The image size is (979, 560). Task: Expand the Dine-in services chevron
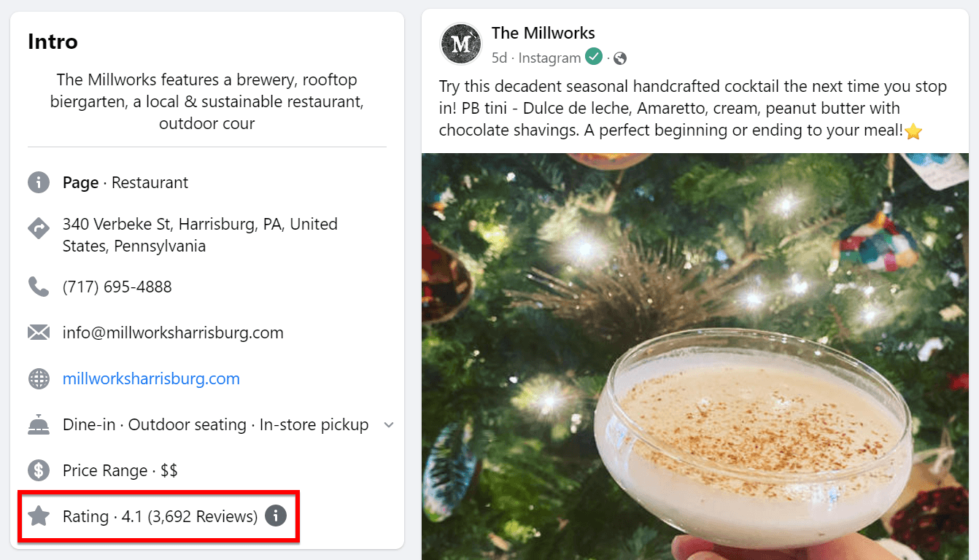pyautogui.click(x=389, y=424)
